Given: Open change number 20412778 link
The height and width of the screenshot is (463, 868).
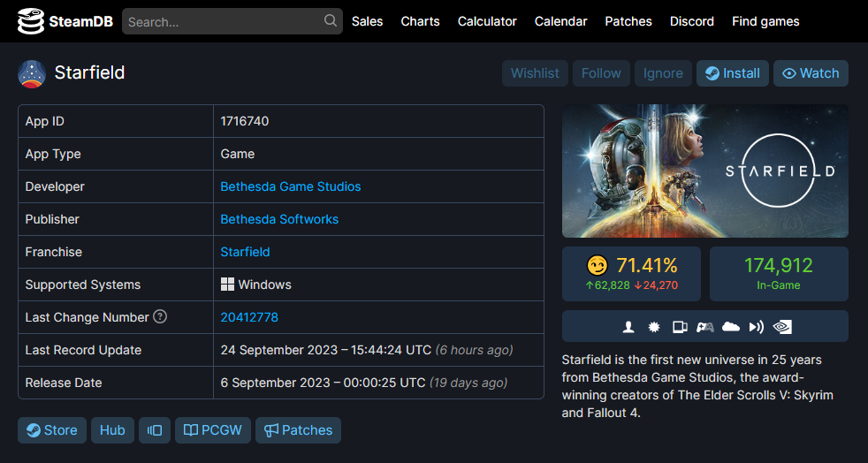Looking at the screenshot, I should click(x=249, y=317).
